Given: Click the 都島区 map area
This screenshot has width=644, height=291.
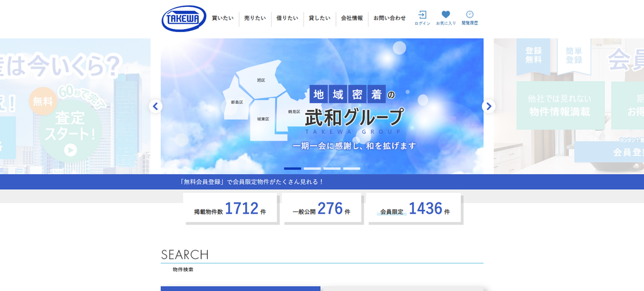Looking at the screenshot, I should pyautogui.click(x=237, y=101).
